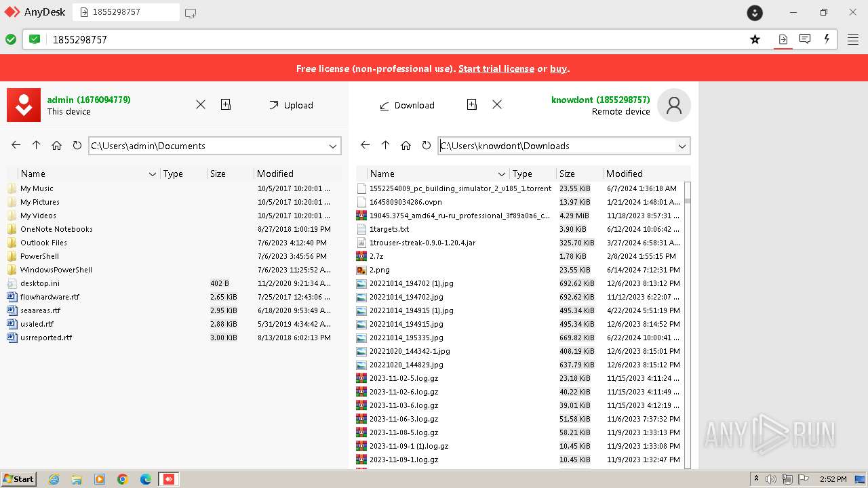Click the remote panel new folder icon
Screen dimensions: 868x488
coord(472,104)
